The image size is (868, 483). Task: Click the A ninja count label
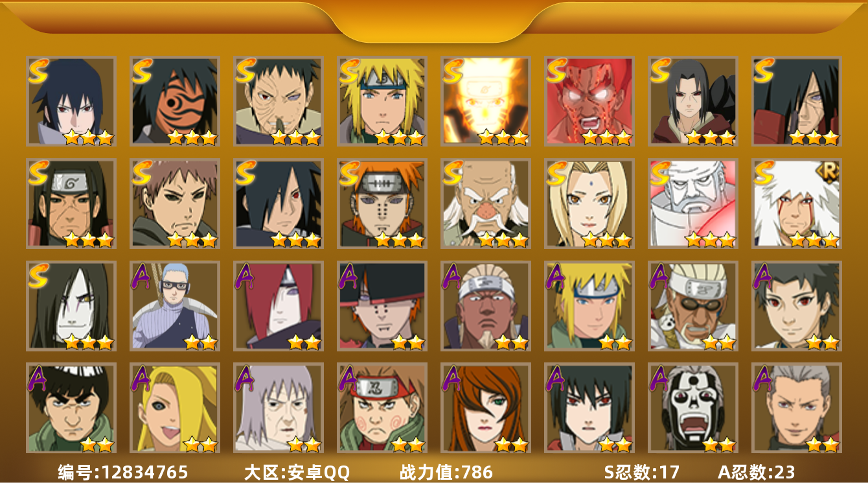point(757,472)
